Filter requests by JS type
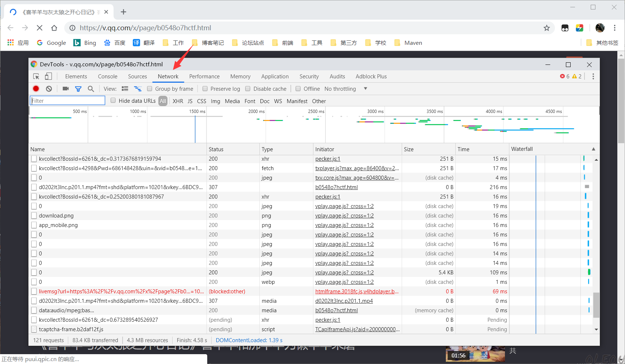Screen dimensions: 625x364 point(190,101)
